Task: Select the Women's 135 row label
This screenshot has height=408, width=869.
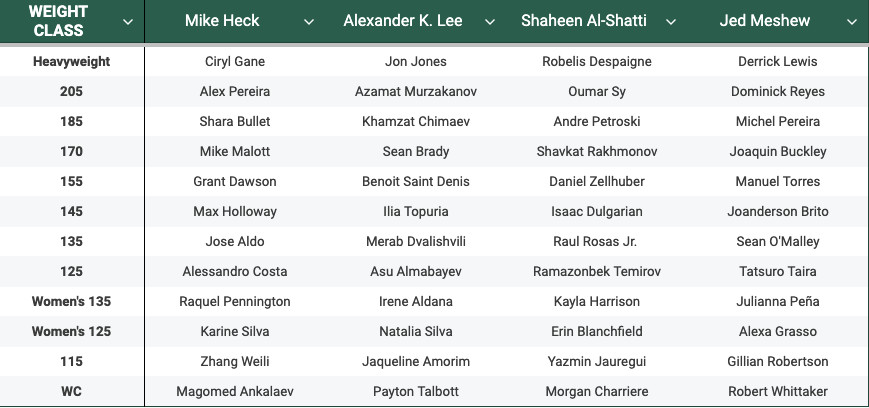Action: (71, 301)
